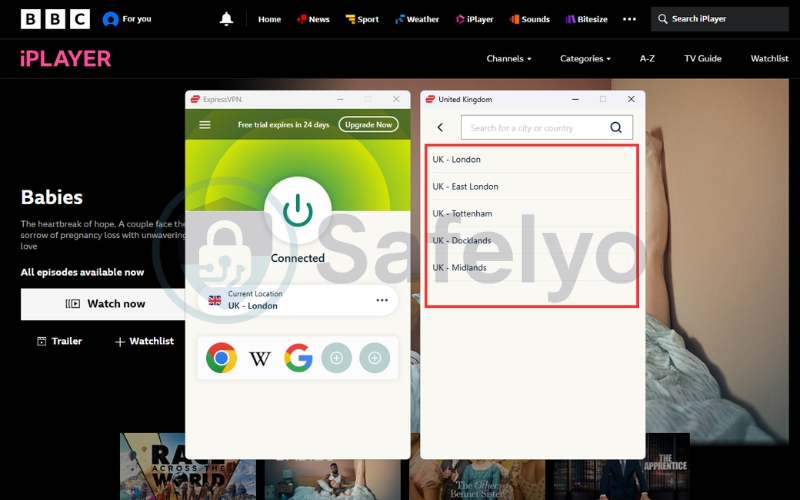Click the pink iPLAYER logo
This screenshot has height=500, width=800.
pos(65,59)
